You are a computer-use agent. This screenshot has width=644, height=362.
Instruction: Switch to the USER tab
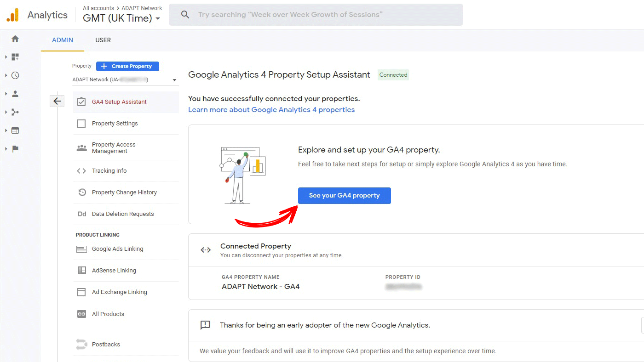pos(103,40)
